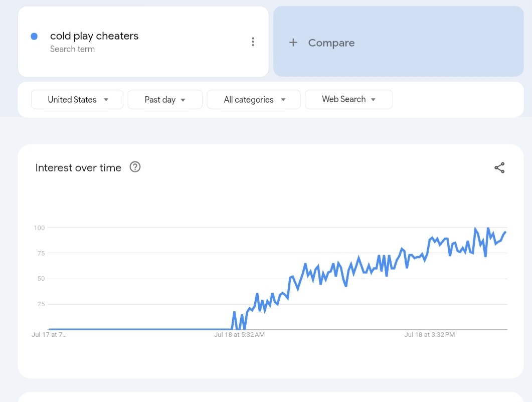The image size is (532, 402).
Task: Click the Compare label text
Action: click(x=331, y=43)
